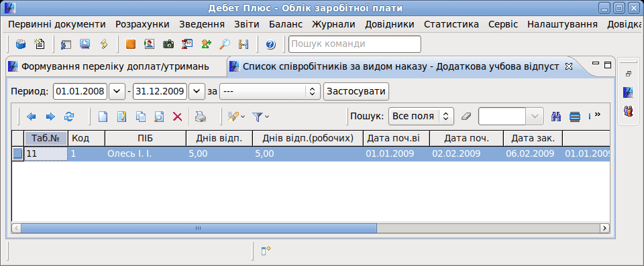The height and width of the screenshot is (266, 644).
Task: Click the handshake people icon in main toolbar
Action: [x=244, y=44]
